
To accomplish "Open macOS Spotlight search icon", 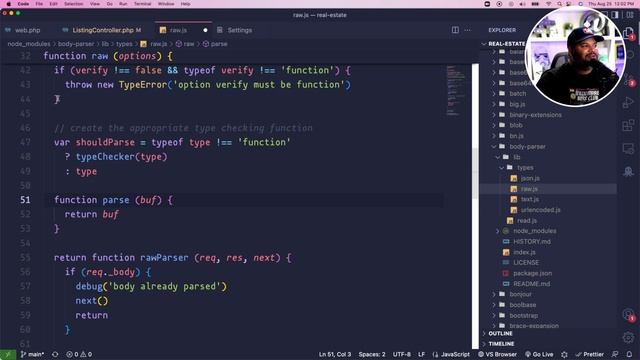I will coord(560,4).
